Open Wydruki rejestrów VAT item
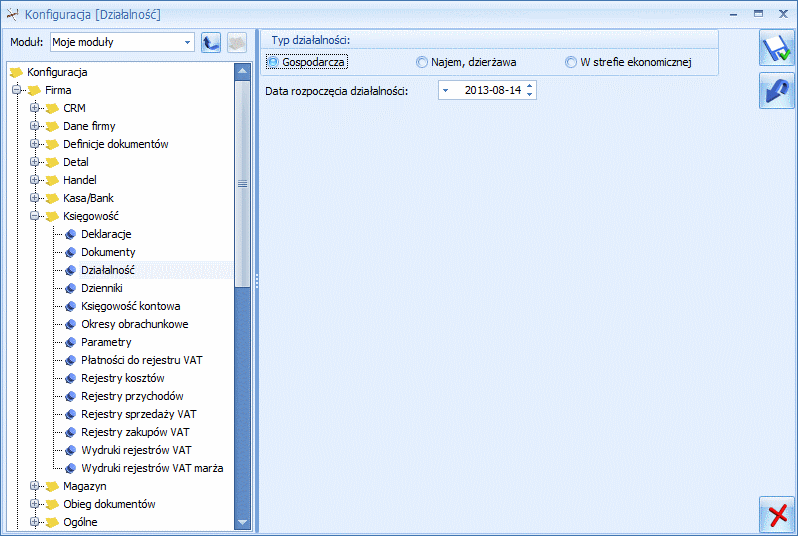The image size is (798, 536). tap(136, 450)
